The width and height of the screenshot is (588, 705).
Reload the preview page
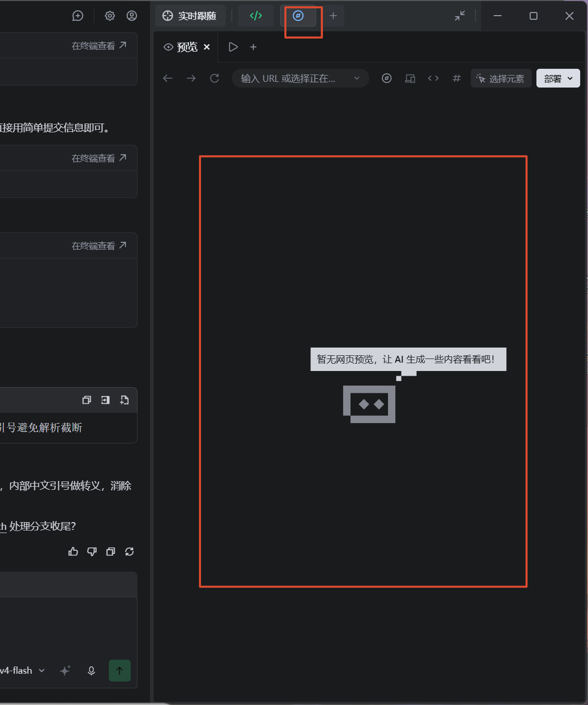click(215, 78)
